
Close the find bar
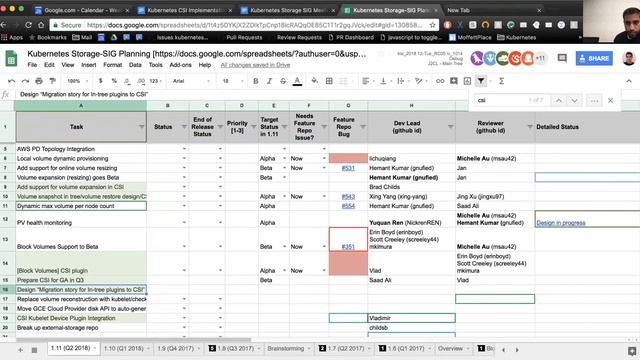[611, 100]
